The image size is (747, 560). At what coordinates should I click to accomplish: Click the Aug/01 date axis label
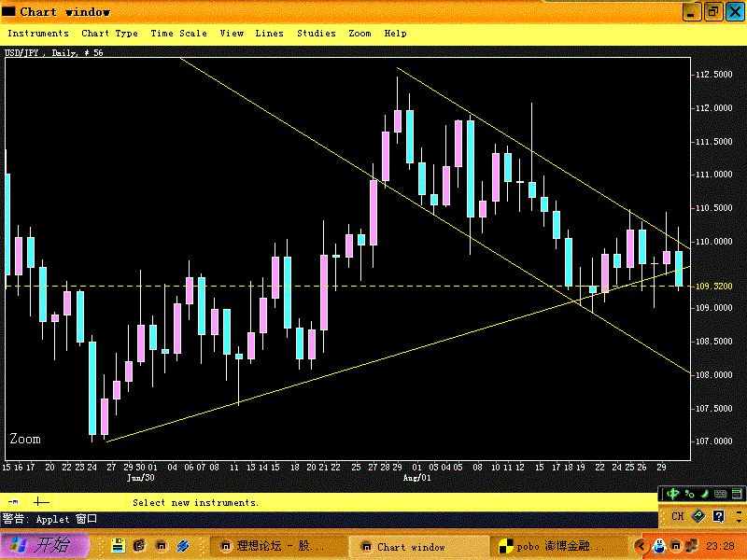(416, 478)
